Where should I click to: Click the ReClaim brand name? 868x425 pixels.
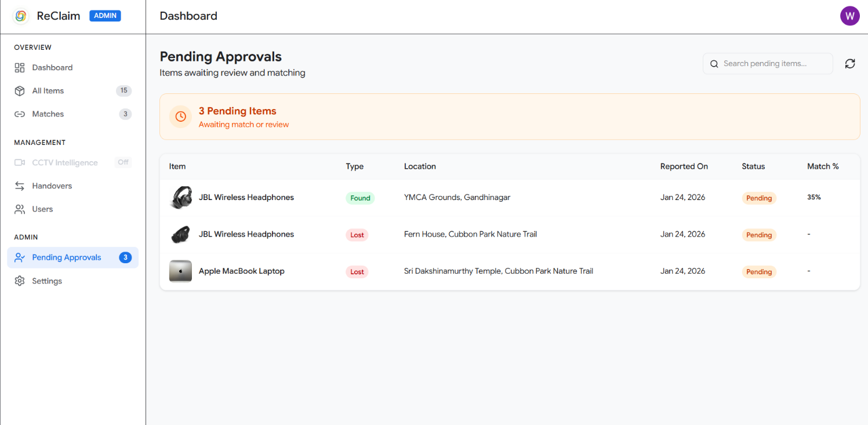click(59, 16)
